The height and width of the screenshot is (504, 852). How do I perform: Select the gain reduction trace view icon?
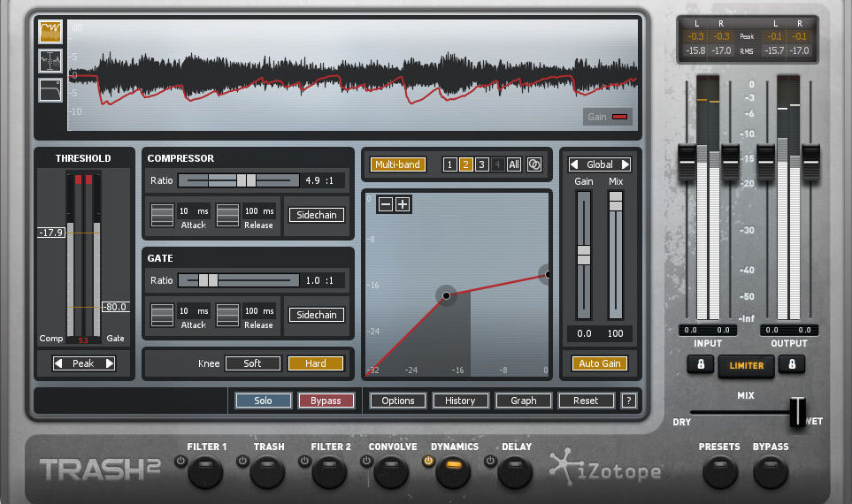click(x=50, y=33)
